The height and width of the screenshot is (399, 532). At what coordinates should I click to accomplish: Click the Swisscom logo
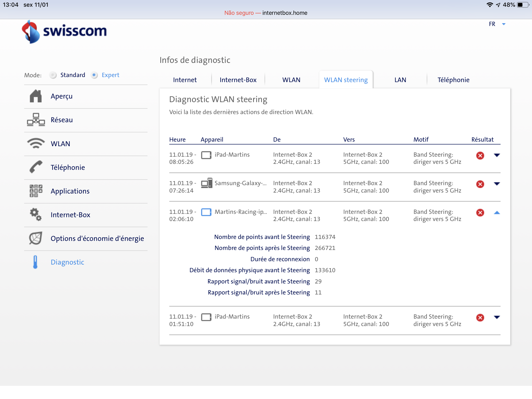[x=64, y=32]
